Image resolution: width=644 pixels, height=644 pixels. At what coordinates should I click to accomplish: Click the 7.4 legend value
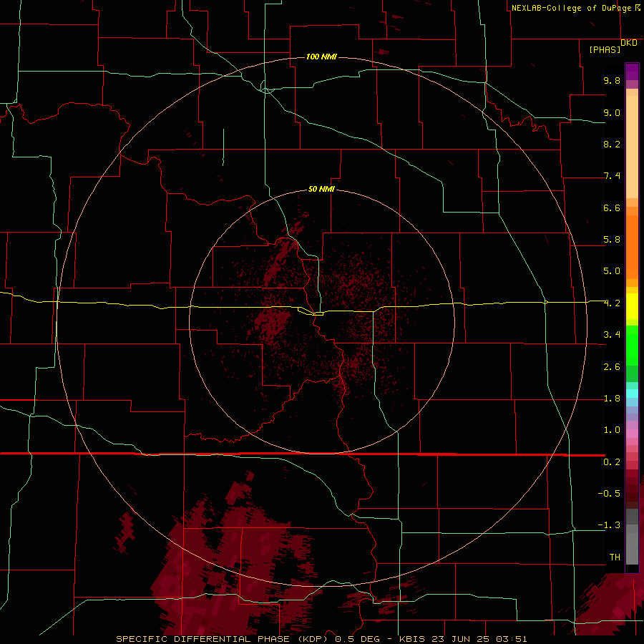click(x=612, y=176)
